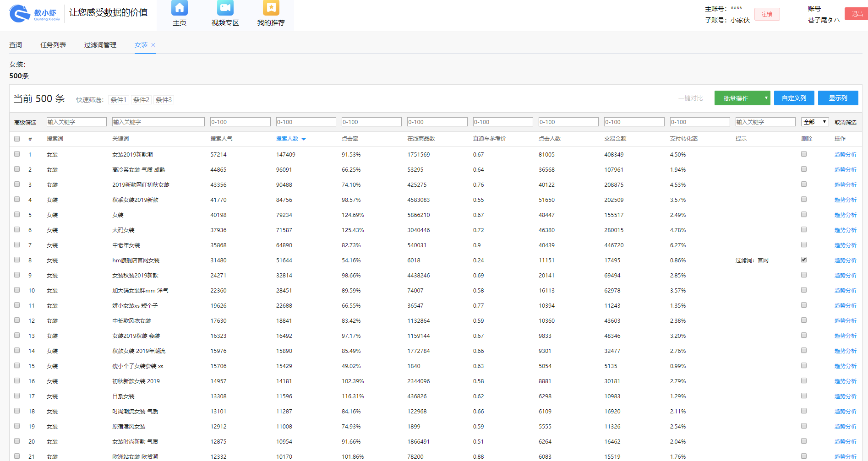Open 我的推荐 bookmark star icon
868x461 pixels.
pos(271,8)
